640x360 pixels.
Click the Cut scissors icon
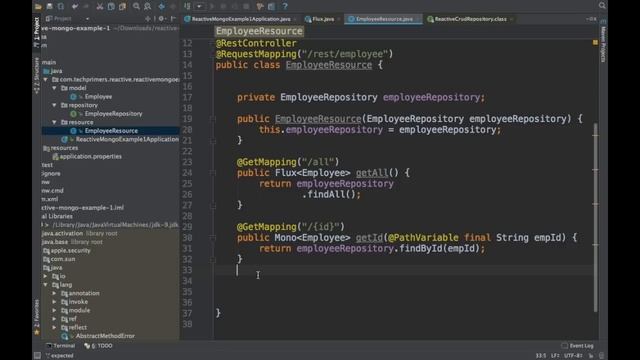[100, 6]
